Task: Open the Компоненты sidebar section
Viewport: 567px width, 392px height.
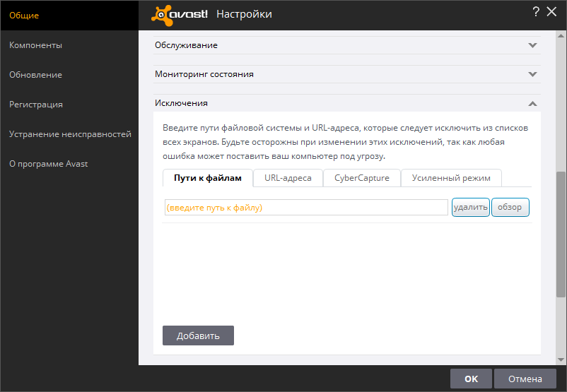Action: click(x=36, y=45)
